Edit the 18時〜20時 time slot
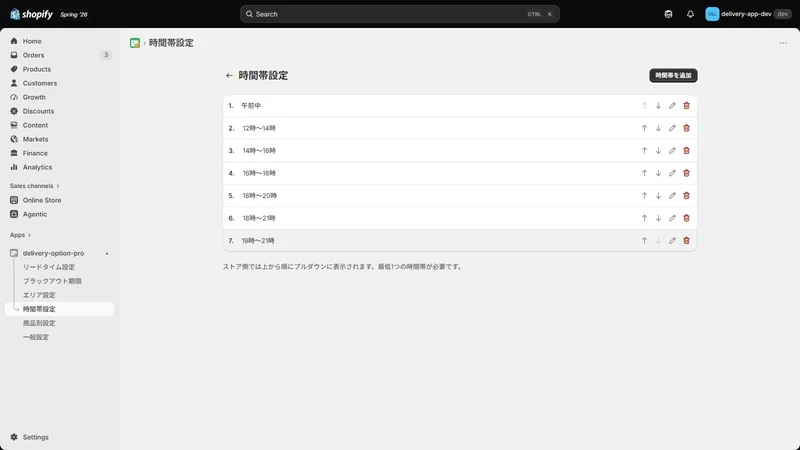Image resolution: width=800 pixels, height=450 pixels. pos(672,195)
